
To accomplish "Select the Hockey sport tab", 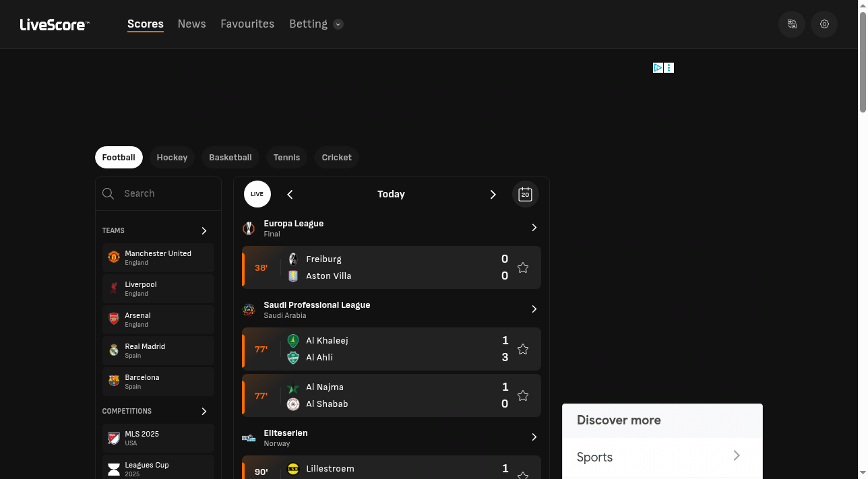I will [172, 157].
